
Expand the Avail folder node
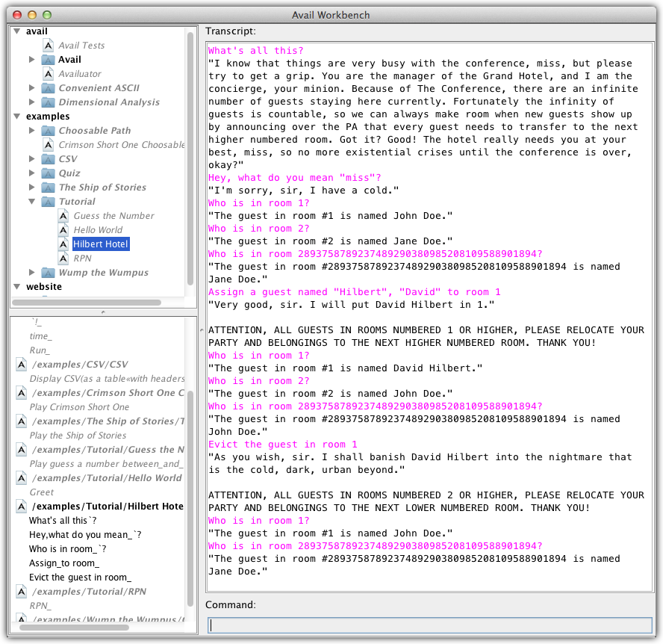click(x=31, y=60)
